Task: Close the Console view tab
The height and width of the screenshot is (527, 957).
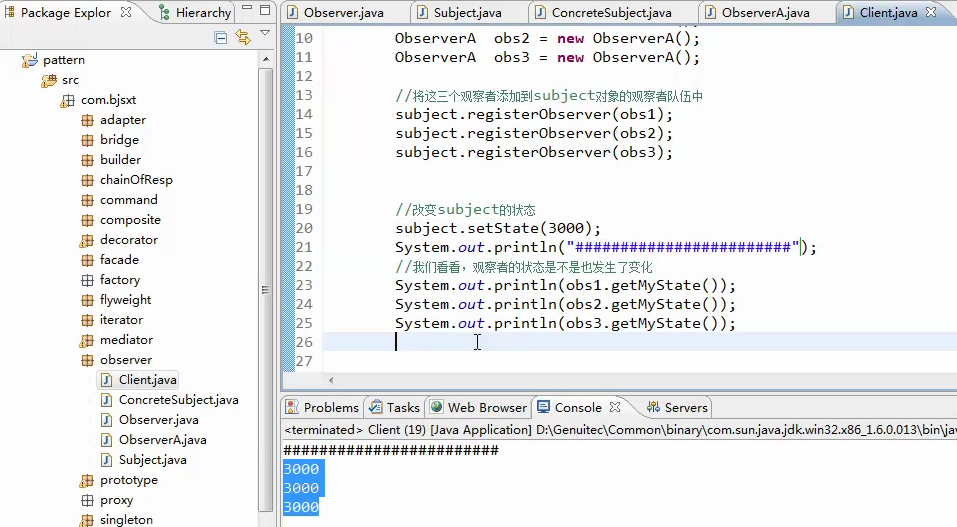Action: 616,407
